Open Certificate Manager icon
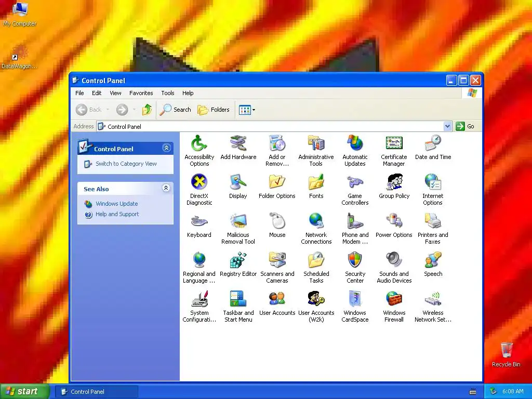This screenshot has height=399, width=532. (x=394, y=143)
